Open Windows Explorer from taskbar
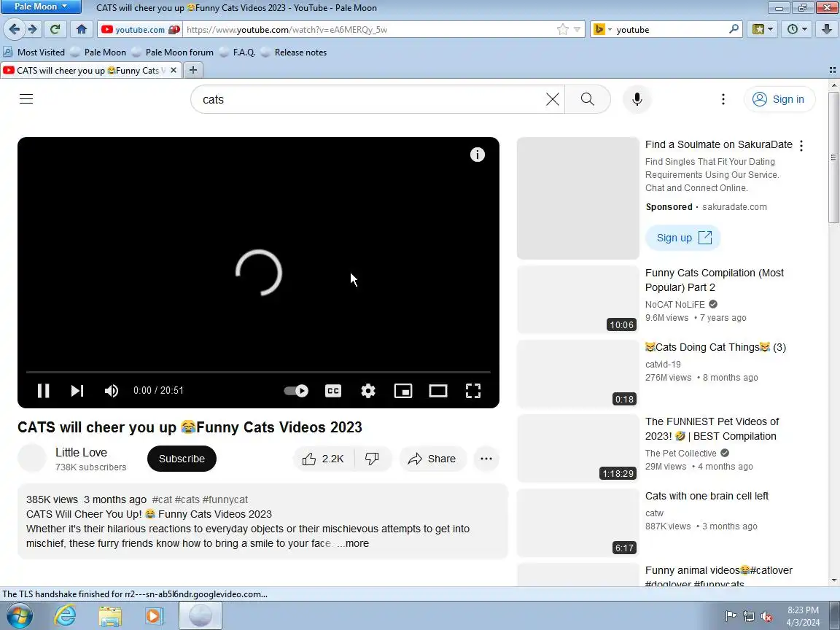The image size is (840, 630). [110, 616]
